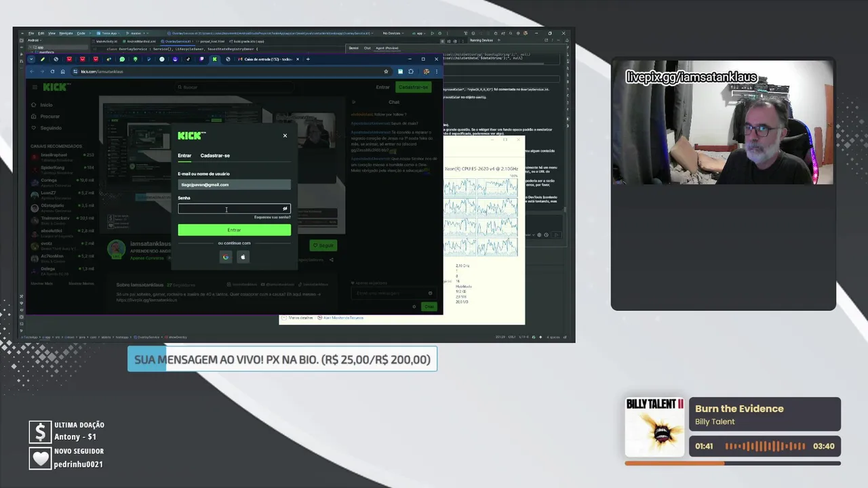
Task: Continue with Apple sign-in icon
Action: coord(243,257)
